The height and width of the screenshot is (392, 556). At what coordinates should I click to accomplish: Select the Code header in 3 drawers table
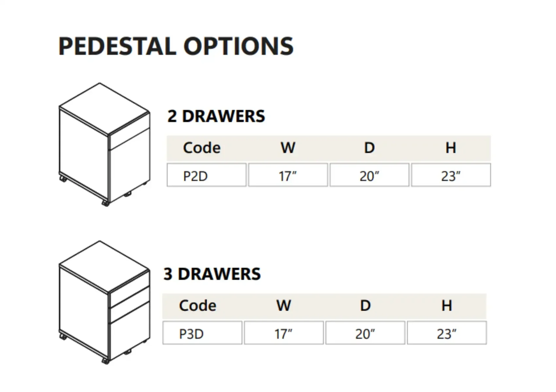[x=198, y=306]
